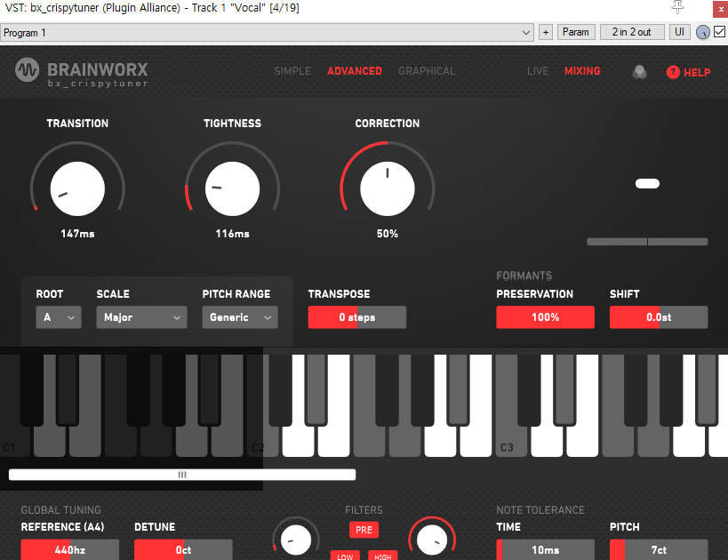Click the 147ms transition value

(77, 234)
